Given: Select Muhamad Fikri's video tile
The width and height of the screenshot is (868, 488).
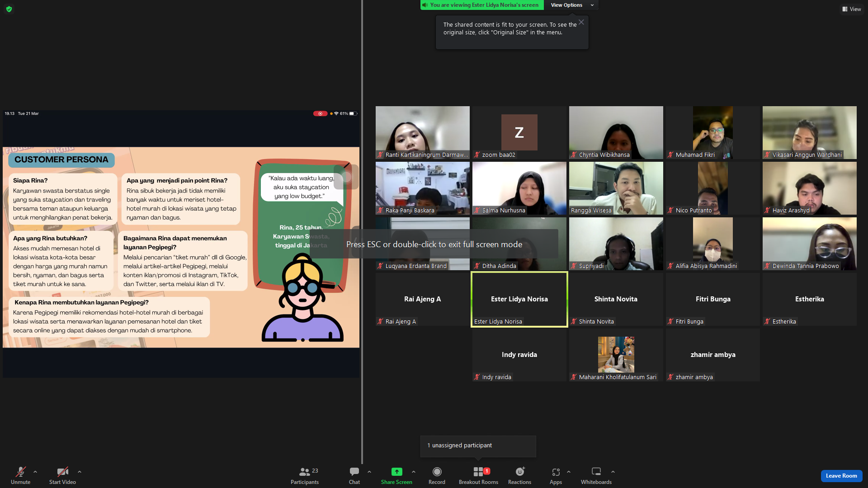Looking at the screenshot, I should pos(713,132).
